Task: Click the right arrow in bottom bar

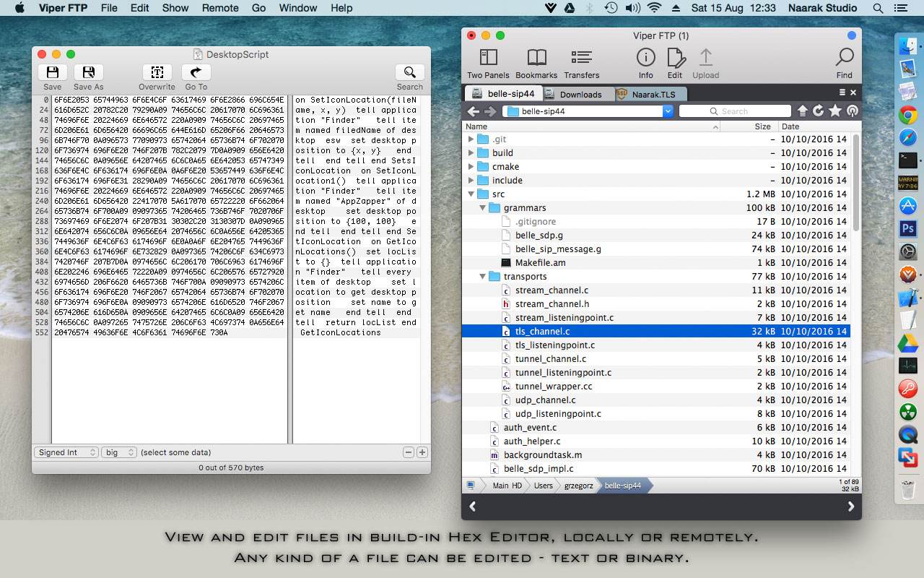Action: pos(850,506)
